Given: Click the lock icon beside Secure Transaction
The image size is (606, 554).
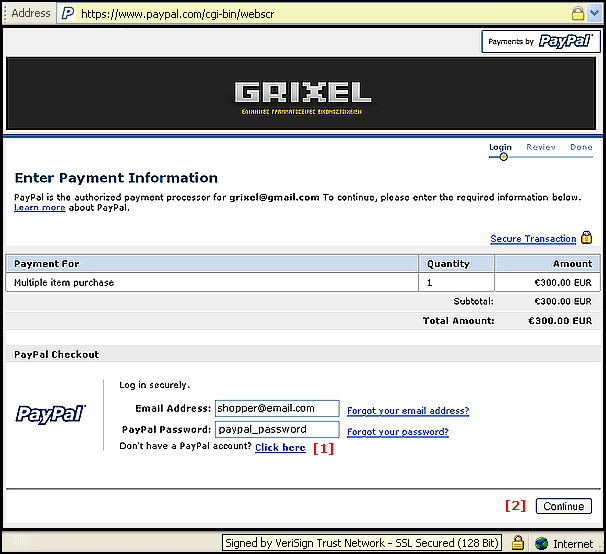Looking at the screenshot, I should pos(586,237).
